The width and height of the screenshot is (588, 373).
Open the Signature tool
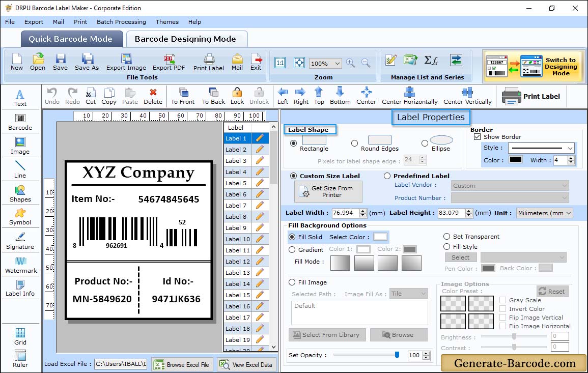[x=20, y=241]
